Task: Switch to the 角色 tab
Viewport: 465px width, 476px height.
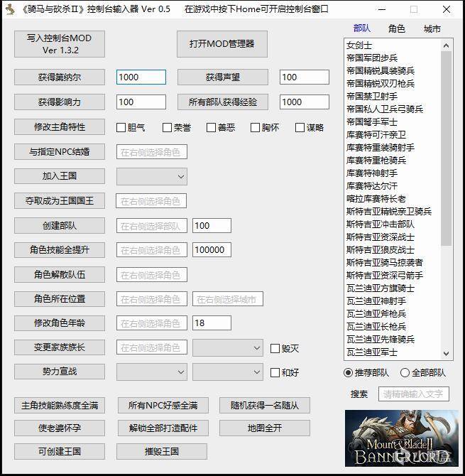Action: click(x=397, y=28)
